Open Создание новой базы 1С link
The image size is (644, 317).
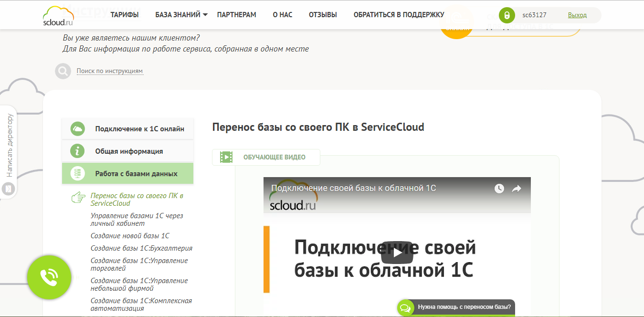(130, 236)
